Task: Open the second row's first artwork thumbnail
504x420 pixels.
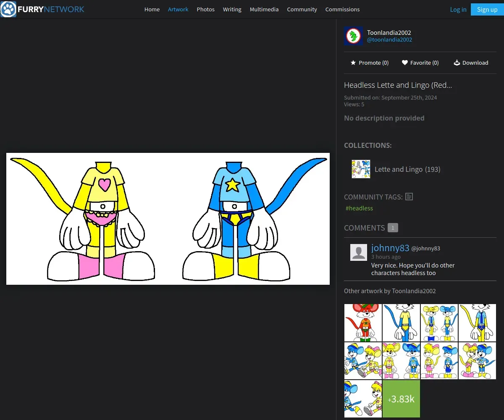Action: [363, 361]
